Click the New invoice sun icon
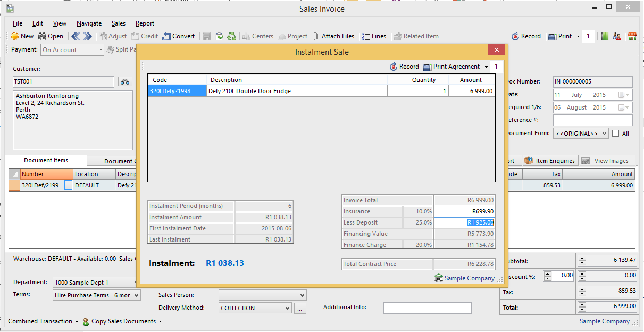The image size is (644, 332). point(15,36)
